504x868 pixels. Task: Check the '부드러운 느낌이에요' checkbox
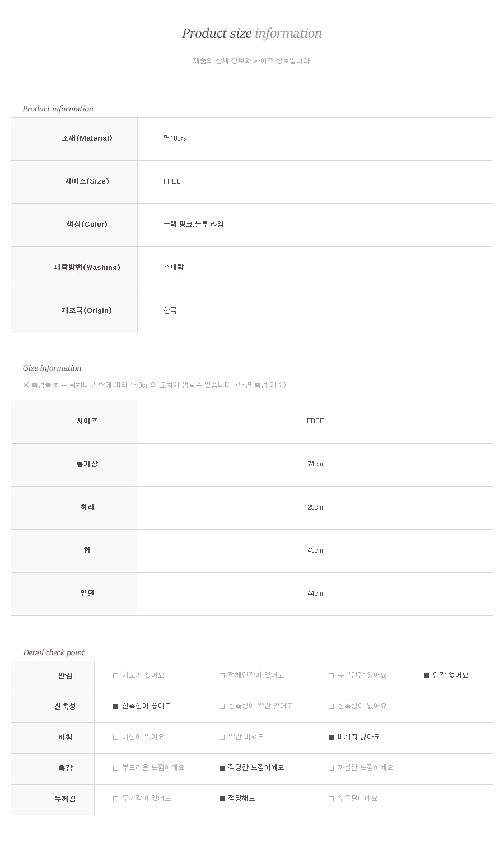point(116,768)
